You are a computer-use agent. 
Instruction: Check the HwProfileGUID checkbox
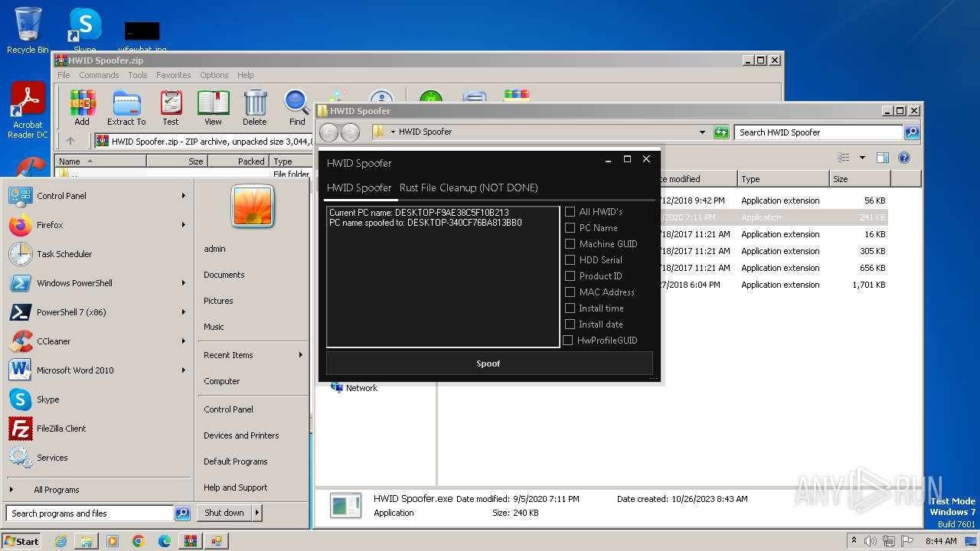[568, 341]
